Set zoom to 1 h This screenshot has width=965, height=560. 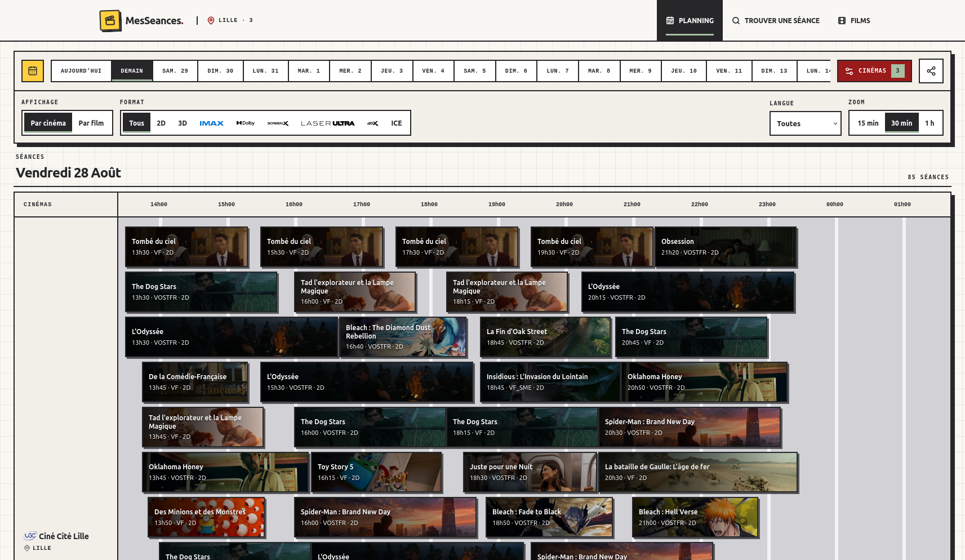click(930, 123)
